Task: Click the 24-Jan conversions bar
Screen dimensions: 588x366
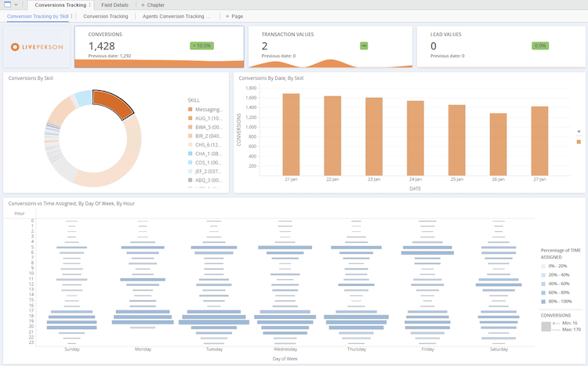Action: [x=416, y=139]
